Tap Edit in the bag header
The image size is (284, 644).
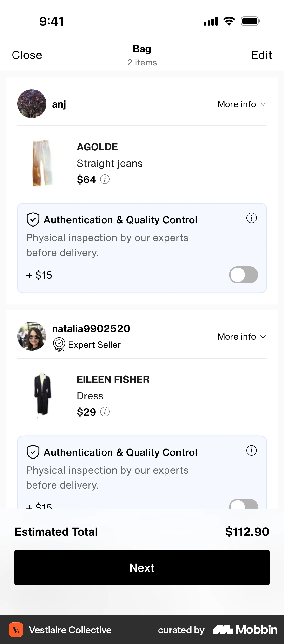tap(261, 55)
